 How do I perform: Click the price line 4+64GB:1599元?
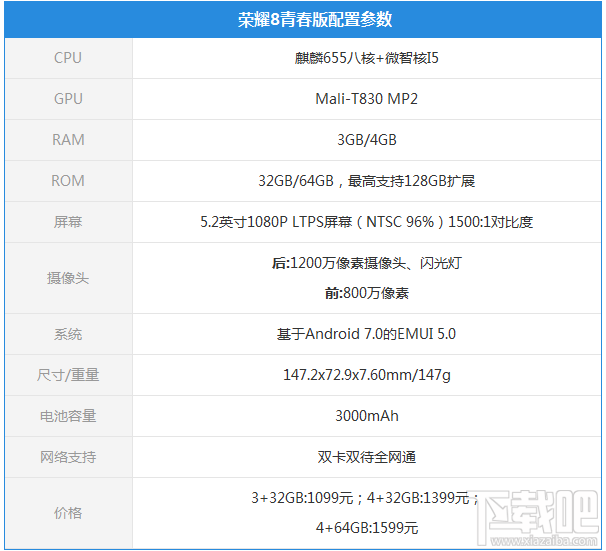point(366,528)
